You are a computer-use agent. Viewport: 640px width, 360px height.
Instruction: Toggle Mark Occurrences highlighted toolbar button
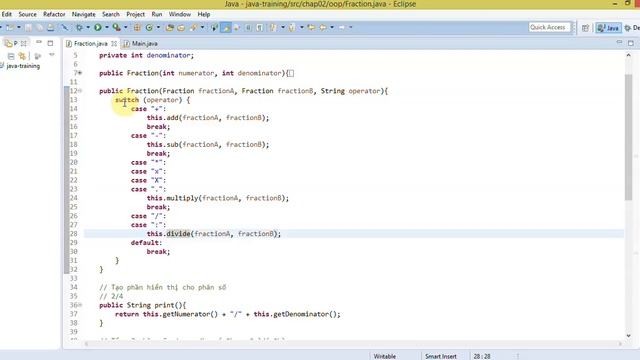click(226, 27)
